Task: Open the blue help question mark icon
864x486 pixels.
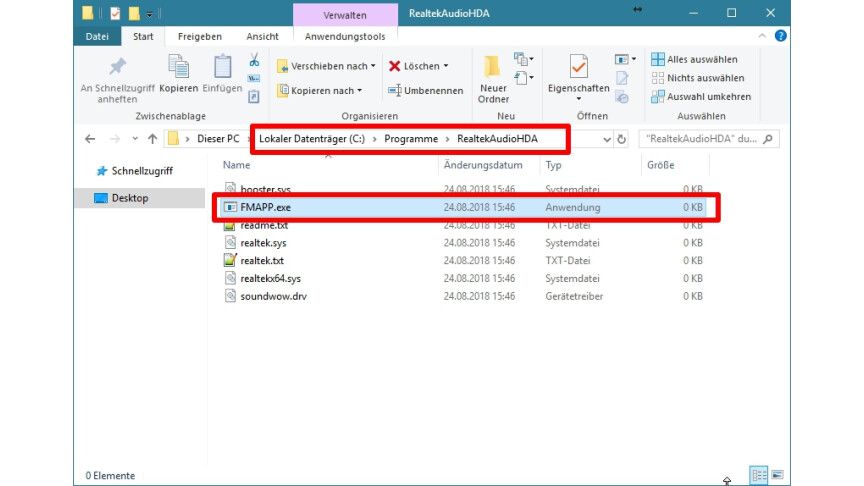Action: [x=780, y=36]
